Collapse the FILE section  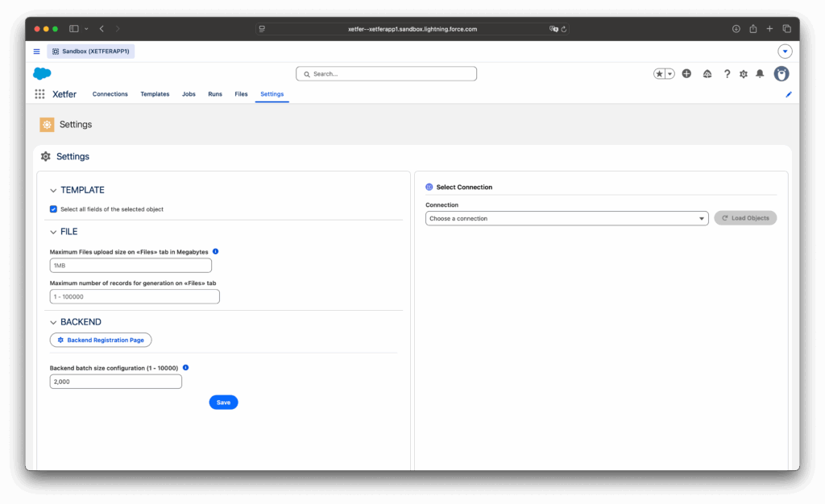(53, 232)
